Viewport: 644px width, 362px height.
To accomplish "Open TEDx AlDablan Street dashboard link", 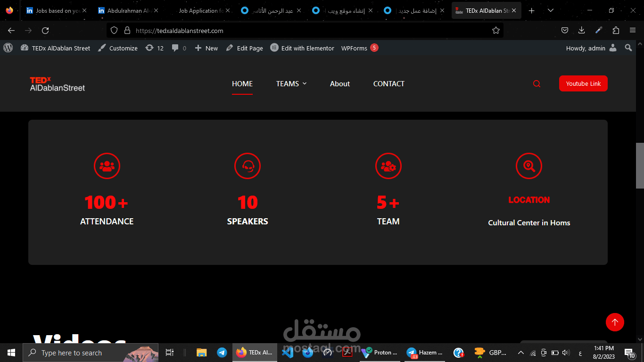I will [x=55, y=48].
